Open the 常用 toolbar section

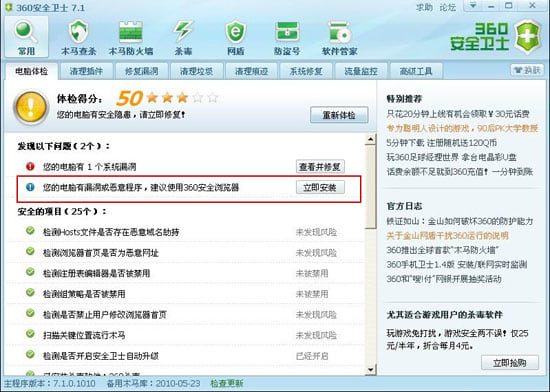click(26, 37)
